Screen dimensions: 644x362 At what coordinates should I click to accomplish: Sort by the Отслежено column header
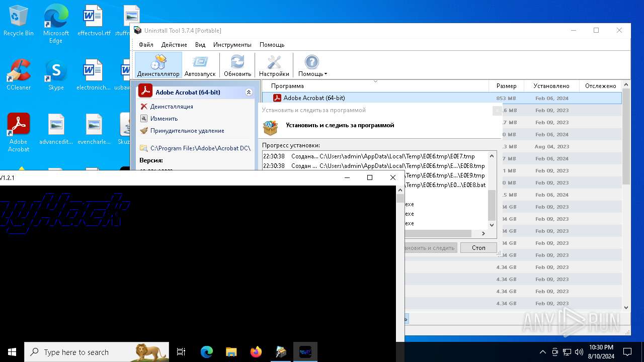point(600,86)
